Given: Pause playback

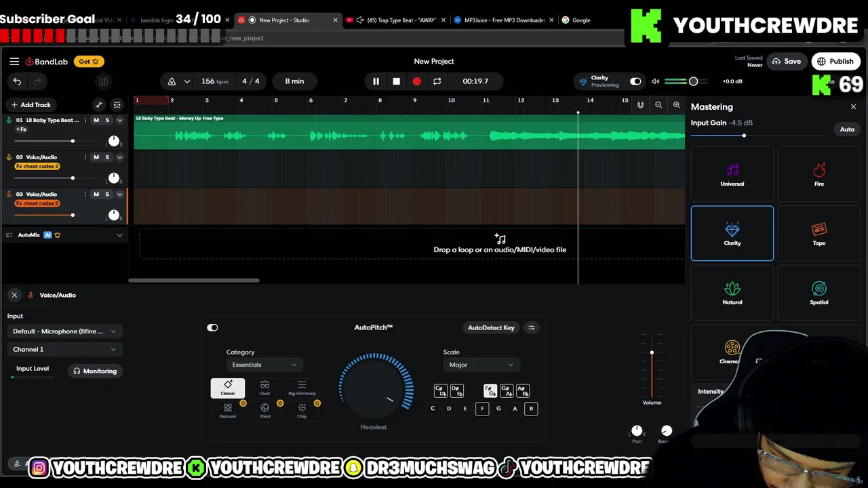Looking at the screenshot, I should tap(376, 81).
